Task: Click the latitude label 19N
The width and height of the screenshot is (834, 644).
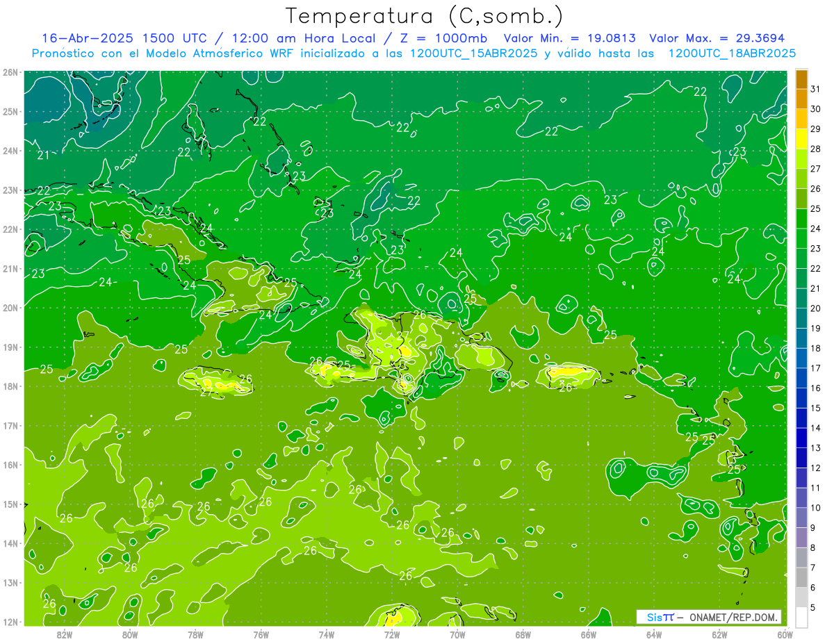Action: coord(10,347)
